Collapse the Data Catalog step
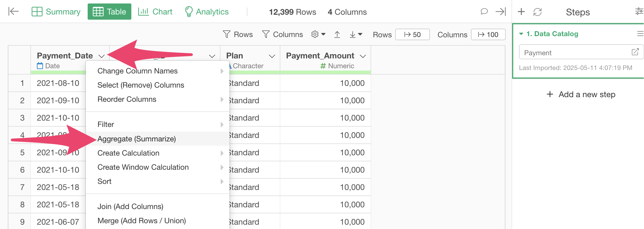This screenshot has width=644, height=229. [521, 34]
